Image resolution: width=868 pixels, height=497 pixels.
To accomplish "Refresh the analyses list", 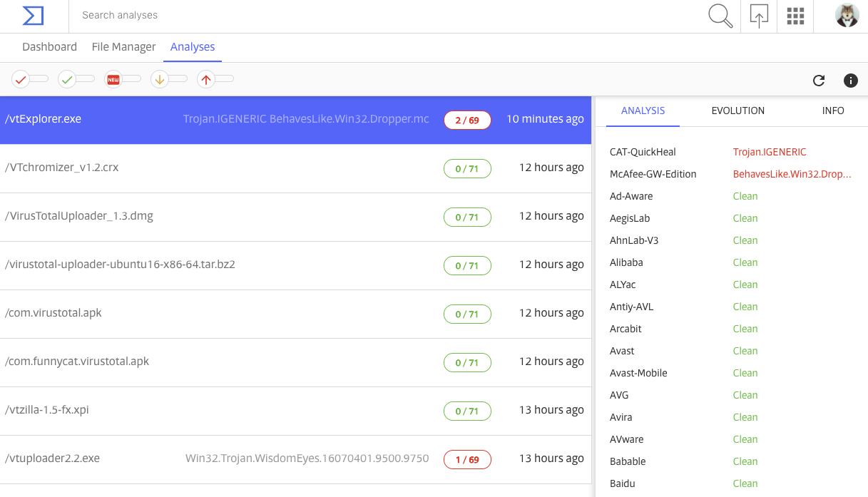I will [x=819, y=81].
